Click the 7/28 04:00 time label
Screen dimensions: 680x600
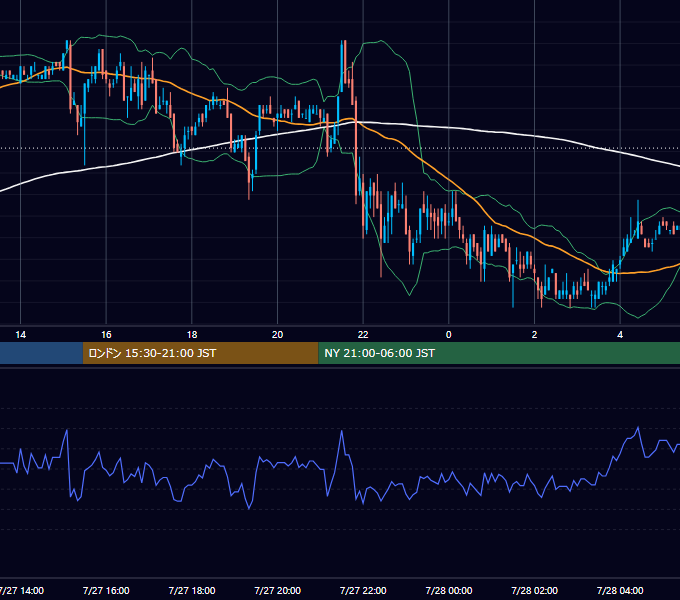620,590
